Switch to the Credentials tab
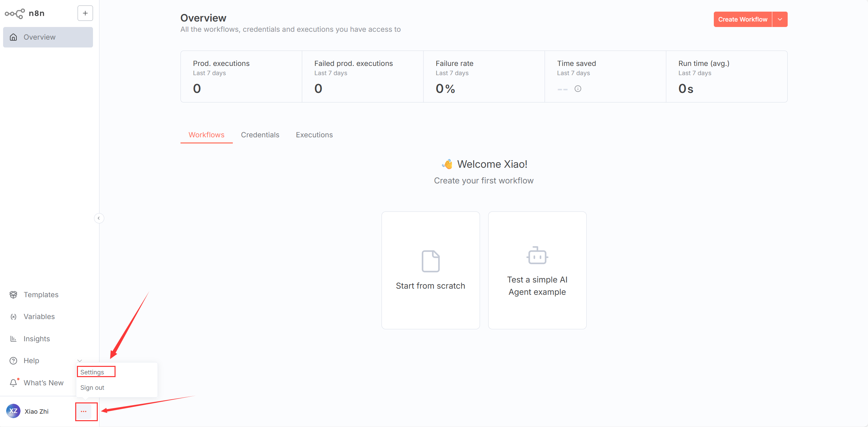 260,135
